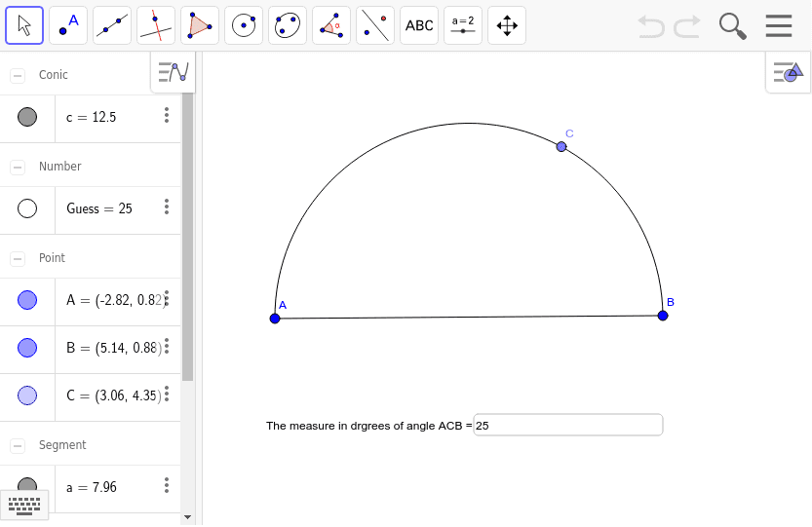The height and width of the screenshot is (527, 812).
Task: Open options menu for segment a = 7.96
Action: 167,485
